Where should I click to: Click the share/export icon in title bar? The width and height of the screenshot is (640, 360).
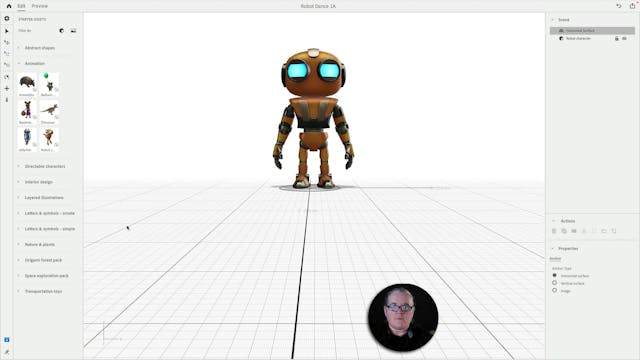coord(632,6)
